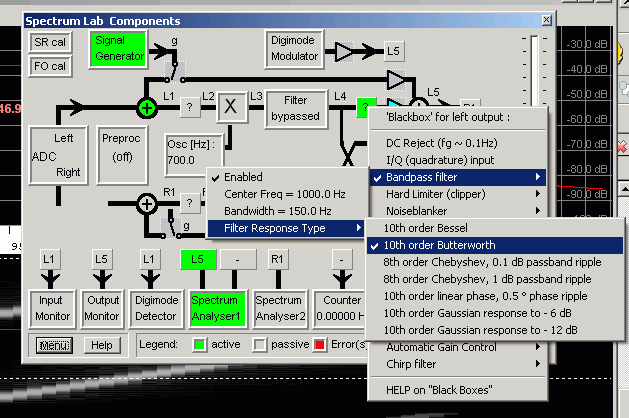
Task: Select Bandwidth = 150.0 Hz
Action: [x=287, y=211]
